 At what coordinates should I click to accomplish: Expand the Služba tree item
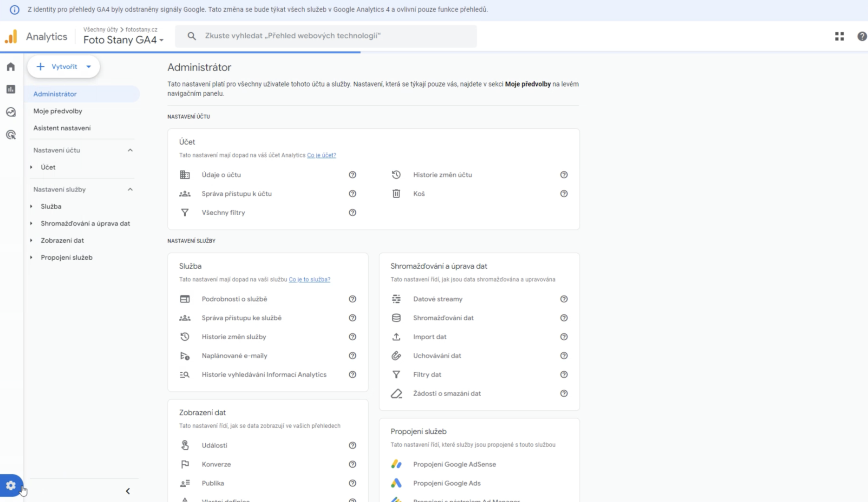point(31,206)
